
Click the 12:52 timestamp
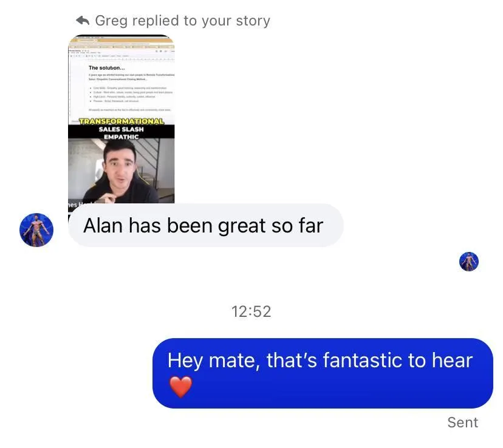click(251, 311)
